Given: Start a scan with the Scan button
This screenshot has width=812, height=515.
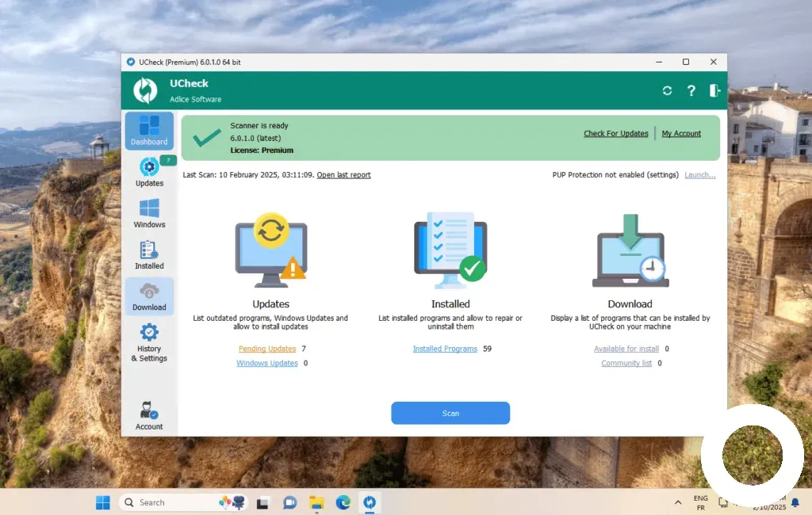Looking at the screenshot, I should pos(450,413).
